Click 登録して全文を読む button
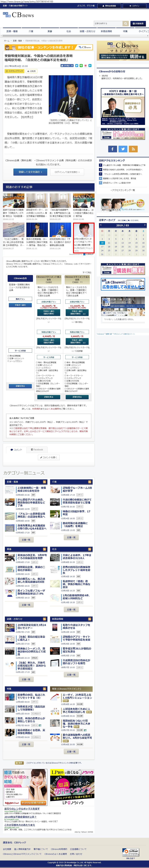Viewport: 149px width, 868px height. click(30, 172)
